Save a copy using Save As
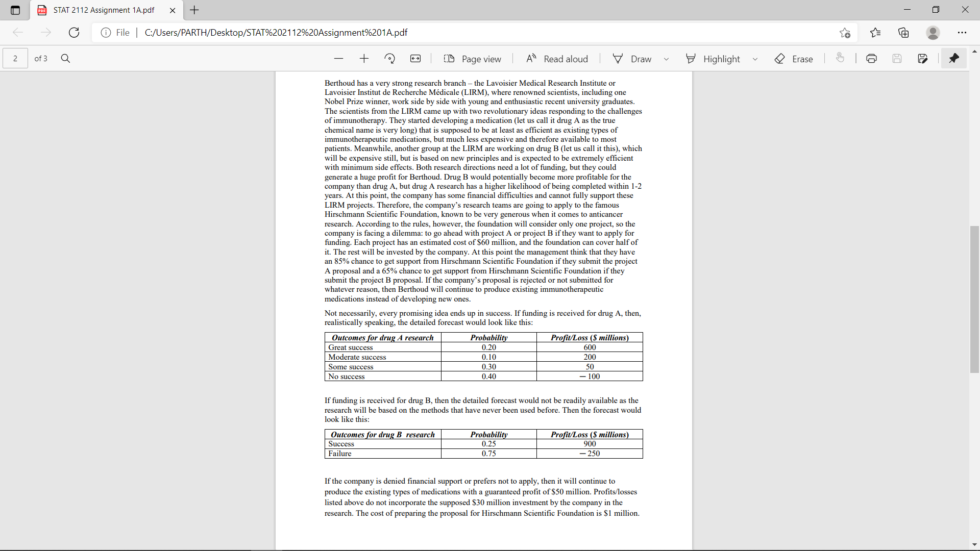The width and height of the screenshot is (980, 551). click(923, 58)
